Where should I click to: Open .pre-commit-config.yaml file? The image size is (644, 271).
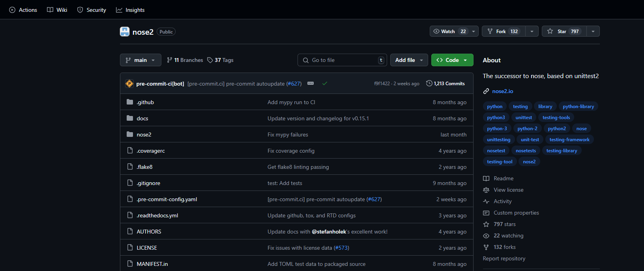coord(167,199)
